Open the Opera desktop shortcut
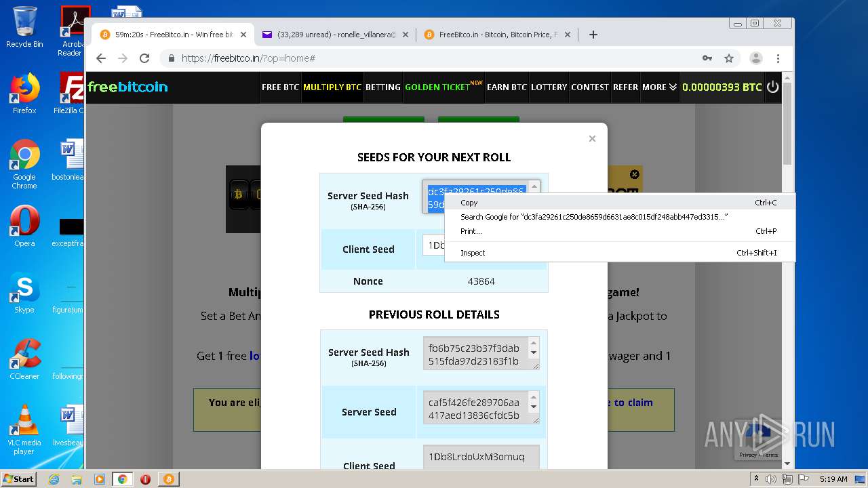Viewport: 868px width, 488px height. pos(24,227)
